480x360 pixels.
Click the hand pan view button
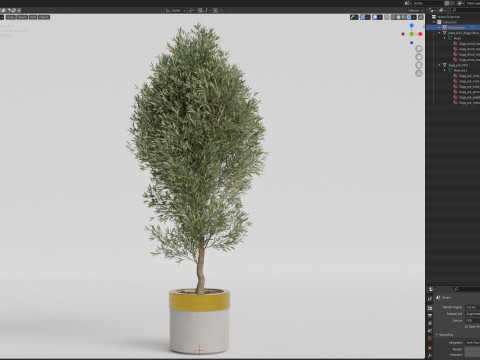(419, 57)
